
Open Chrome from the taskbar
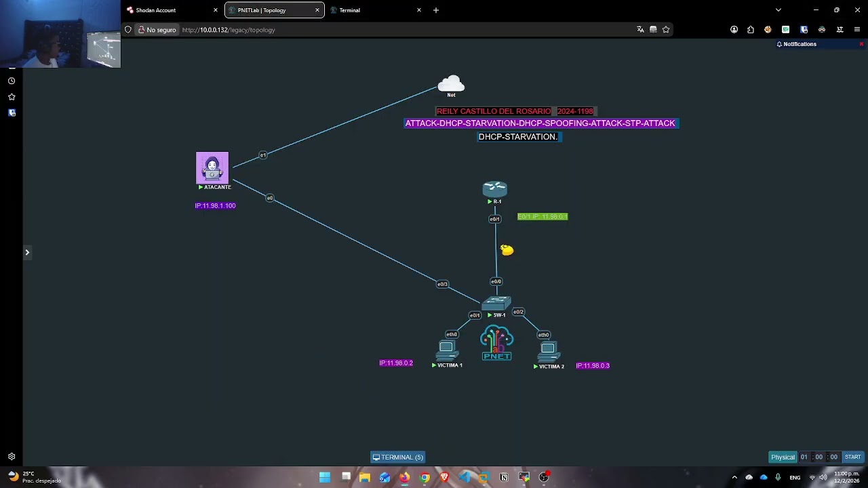pyautogui.click(x=425, y=477)
